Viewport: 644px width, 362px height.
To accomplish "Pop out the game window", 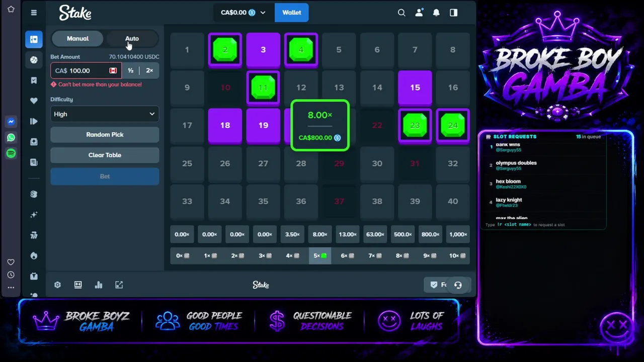I will (119, 285).
